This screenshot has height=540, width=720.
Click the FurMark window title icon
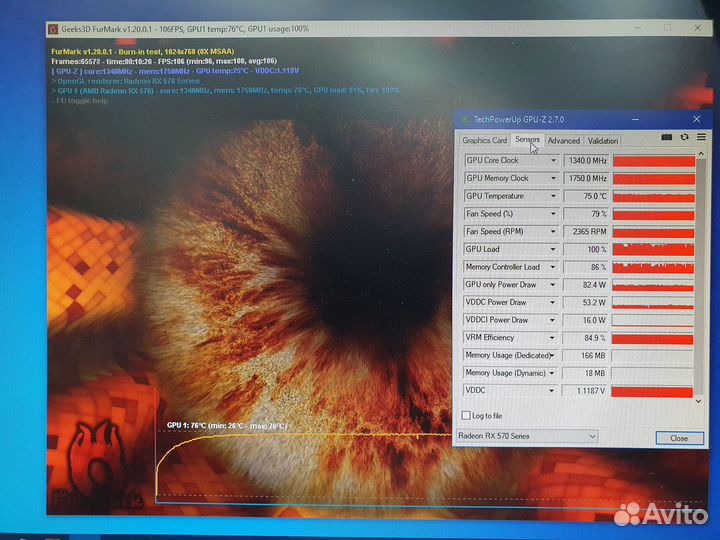[53, 29]
